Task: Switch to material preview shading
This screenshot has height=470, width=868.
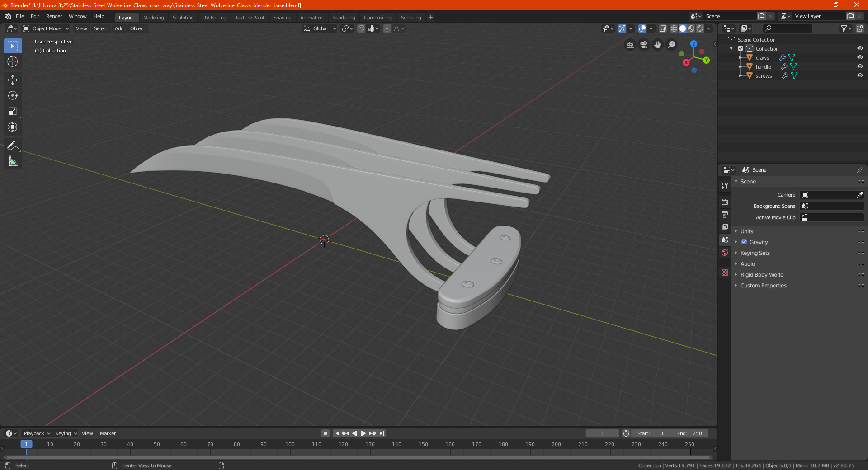Action: pyautogui.click(x=691, y=28)
